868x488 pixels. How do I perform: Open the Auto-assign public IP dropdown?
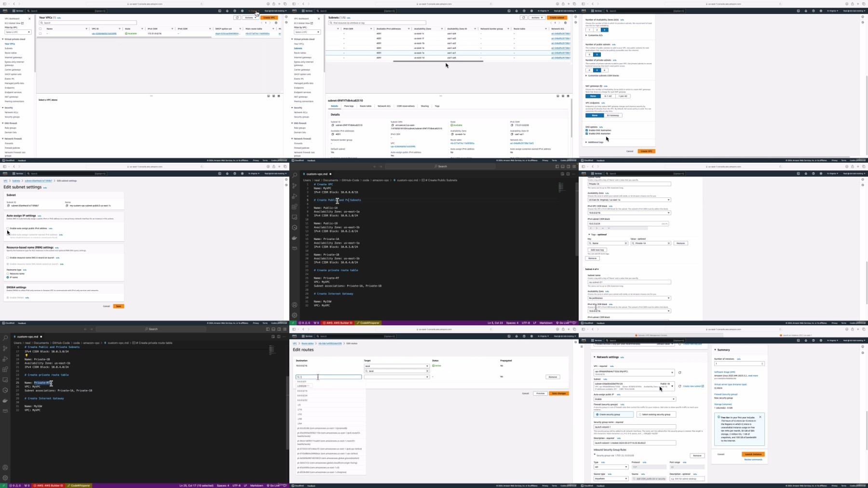click(x=634, y=399)
